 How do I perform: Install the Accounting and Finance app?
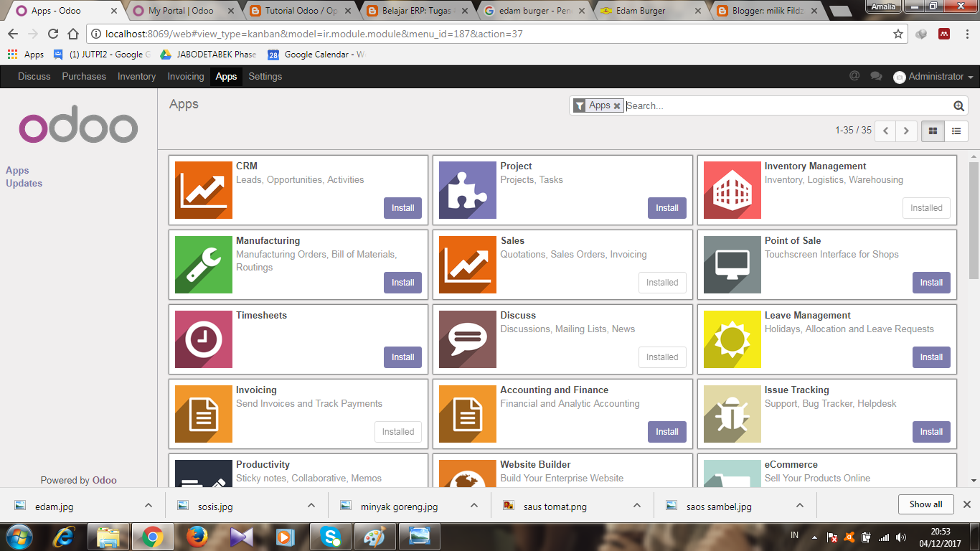pyautogui.click(x=667, y=432)
